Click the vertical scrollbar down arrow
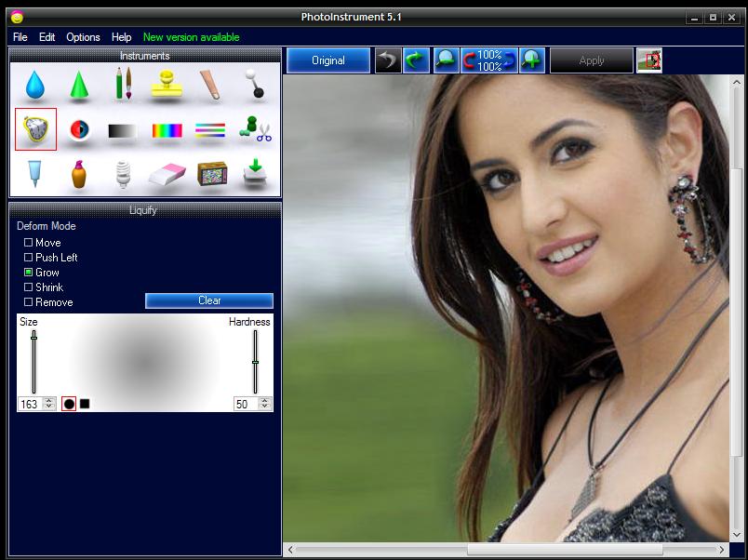 point(737,534)
